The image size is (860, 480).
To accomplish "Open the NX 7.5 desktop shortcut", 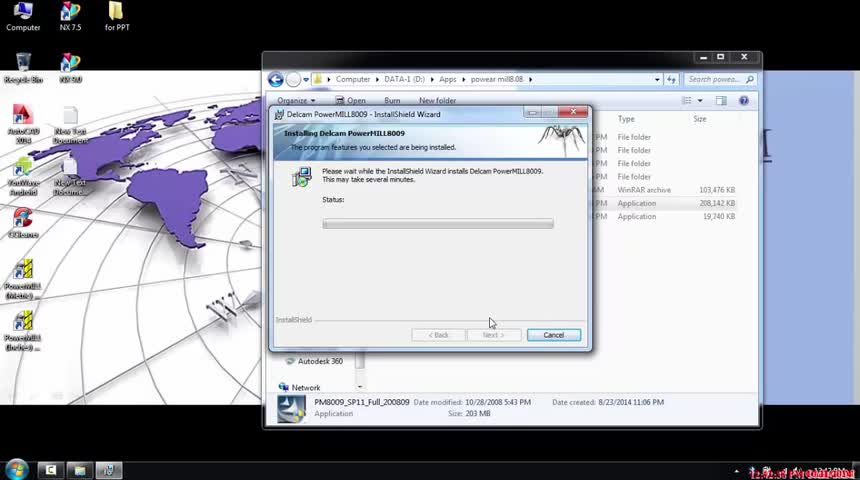I will (x=70, y=16).
